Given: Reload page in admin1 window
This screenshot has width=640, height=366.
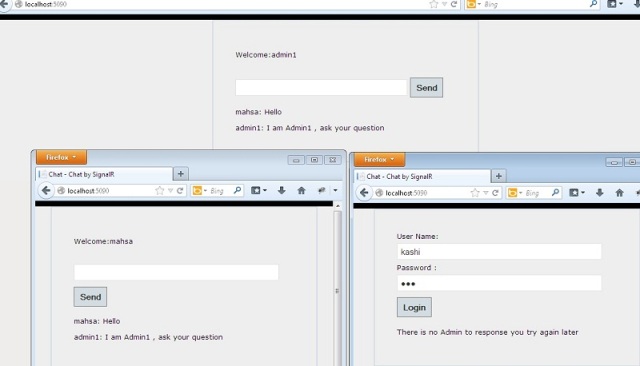Looking at the screenshot, I should (x=453, y=4).
